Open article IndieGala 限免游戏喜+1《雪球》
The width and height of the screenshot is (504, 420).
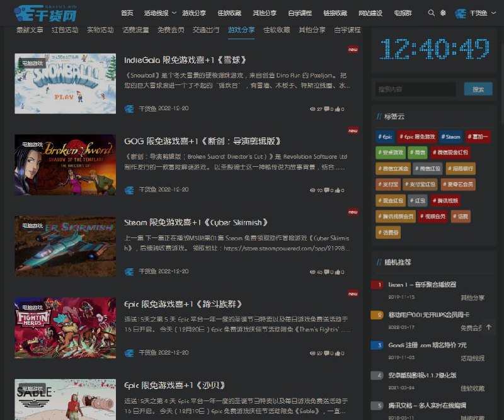pos(185,60)
